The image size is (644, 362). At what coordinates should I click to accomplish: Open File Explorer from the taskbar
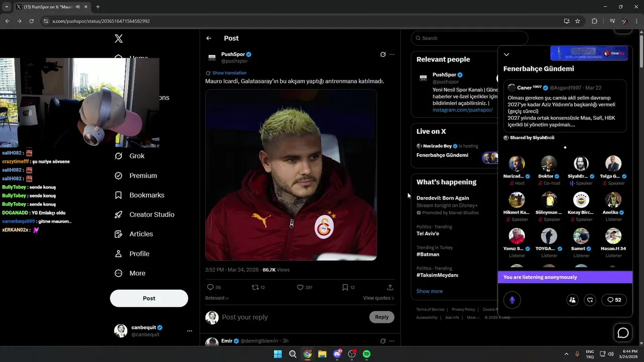point(322,354)
